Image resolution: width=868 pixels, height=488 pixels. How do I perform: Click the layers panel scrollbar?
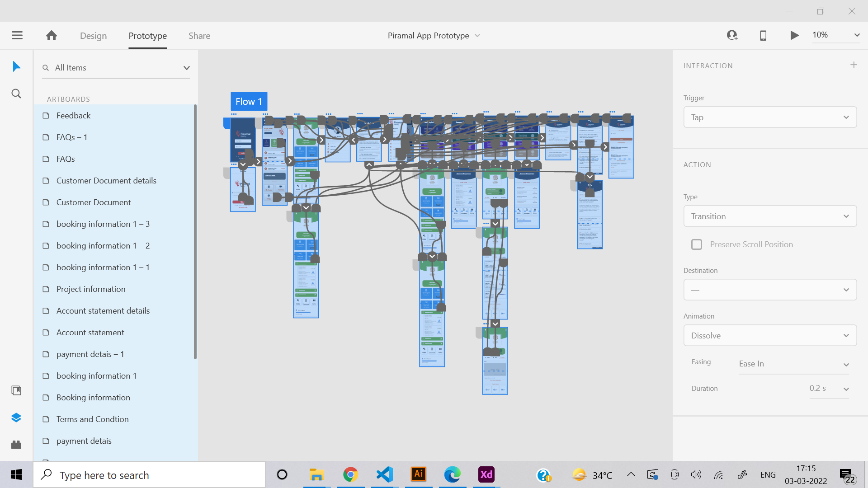click(195, 232)
